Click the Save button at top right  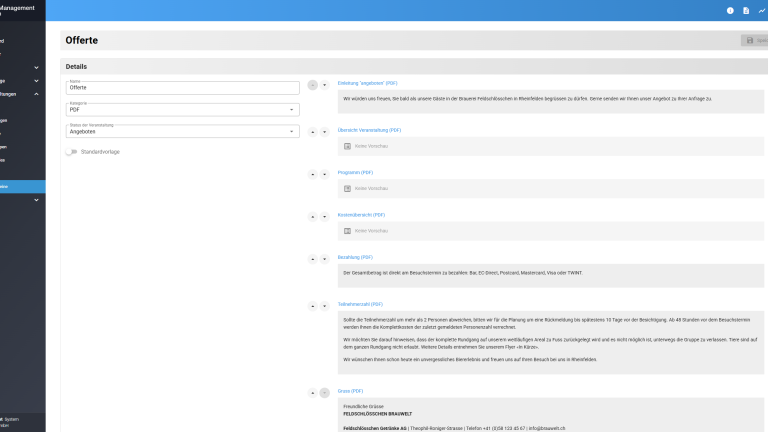click(754, 41)
